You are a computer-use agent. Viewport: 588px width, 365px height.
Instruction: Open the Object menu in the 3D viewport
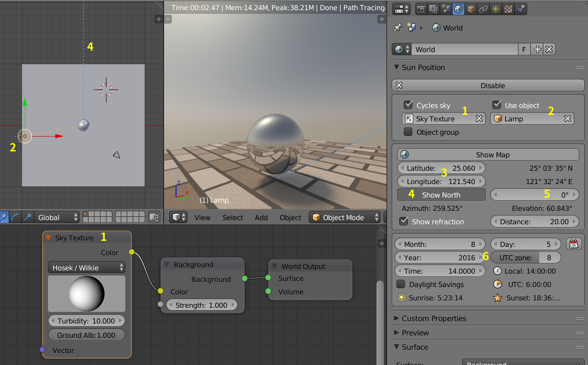click(x=290, y=217)
